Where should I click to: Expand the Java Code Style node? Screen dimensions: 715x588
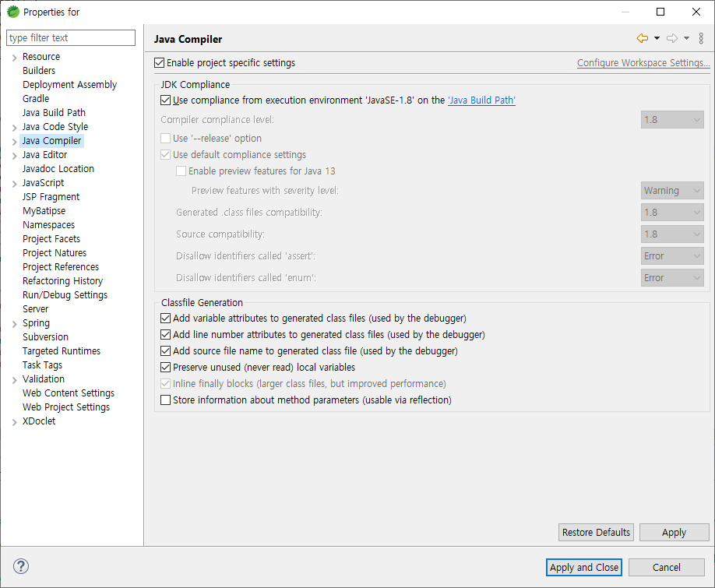tap(14, 128)
